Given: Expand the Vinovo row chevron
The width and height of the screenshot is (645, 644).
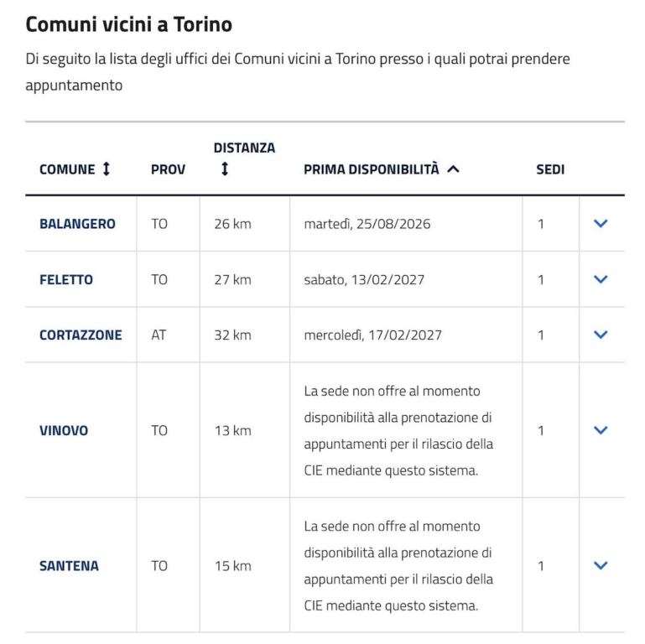Looking at the screenshot, I should (600, 430).
